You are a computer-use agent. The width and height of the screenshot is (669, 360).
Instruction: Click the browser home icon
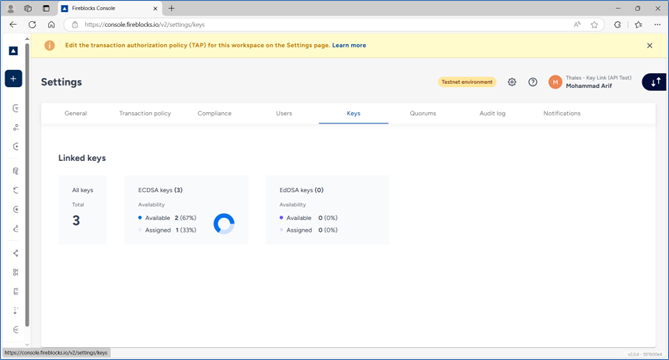pos(51,25)
